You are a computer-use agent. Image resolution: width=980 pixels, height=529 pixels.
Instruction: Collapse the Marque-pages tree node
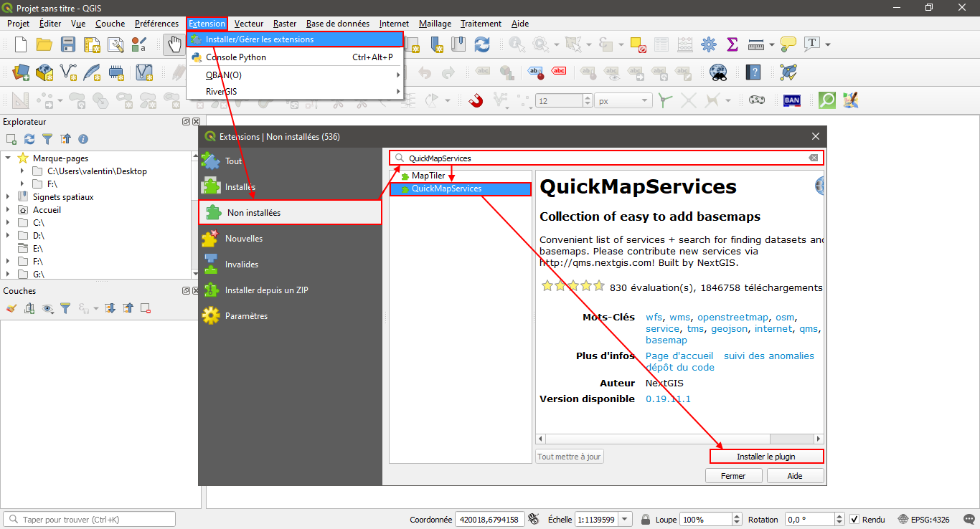point(8,158)
